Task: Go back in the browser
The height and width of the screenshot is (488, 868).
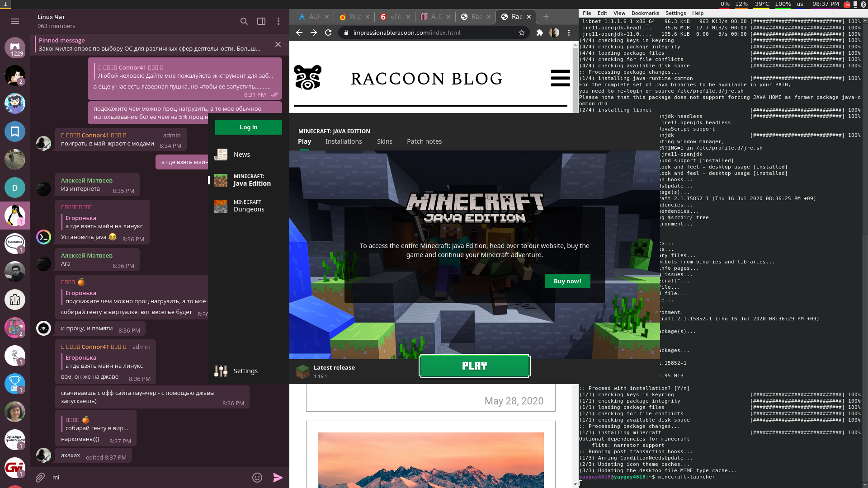Action: click(x=299, y=33)
